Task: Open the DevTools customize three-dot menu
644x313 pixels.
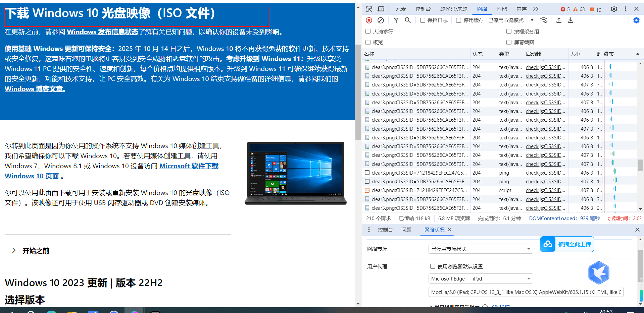Action: click(626, 9)
